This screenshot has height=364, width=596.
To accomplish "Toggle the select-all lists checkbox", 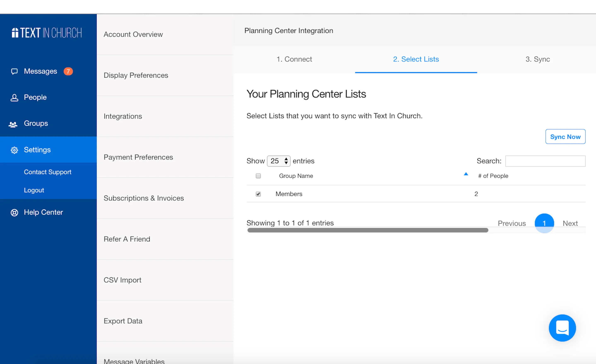I will point(258,176).
